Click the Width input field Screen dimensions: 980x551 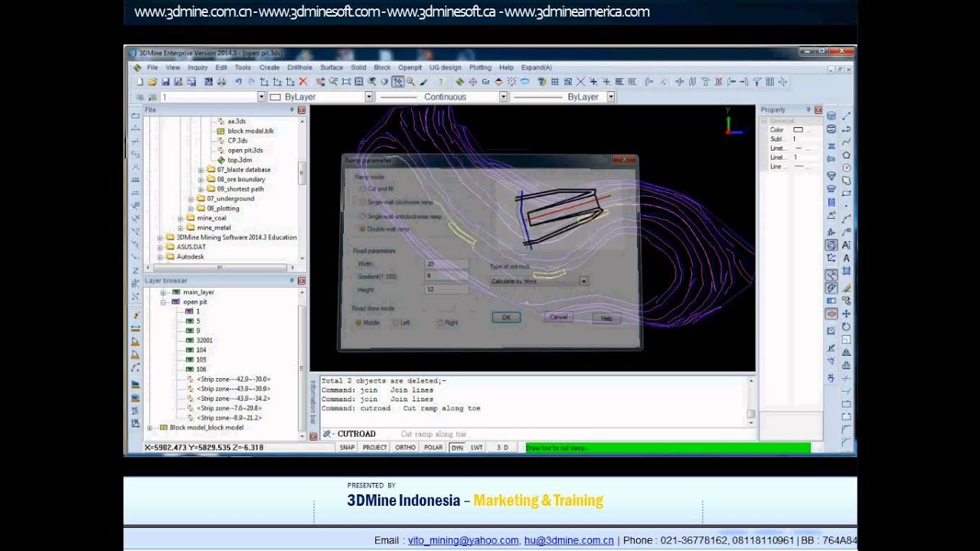pos(446,264)
